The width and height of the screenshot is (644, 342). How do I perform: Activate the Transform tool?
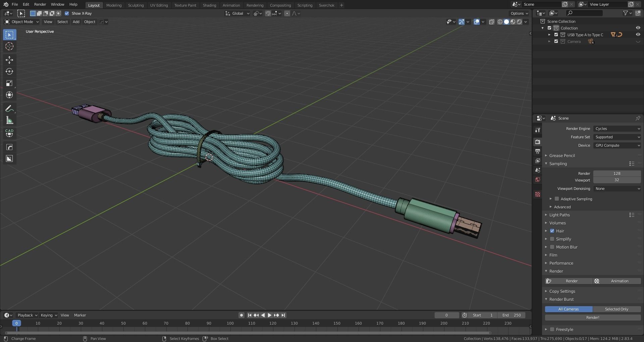coord(9,95)
